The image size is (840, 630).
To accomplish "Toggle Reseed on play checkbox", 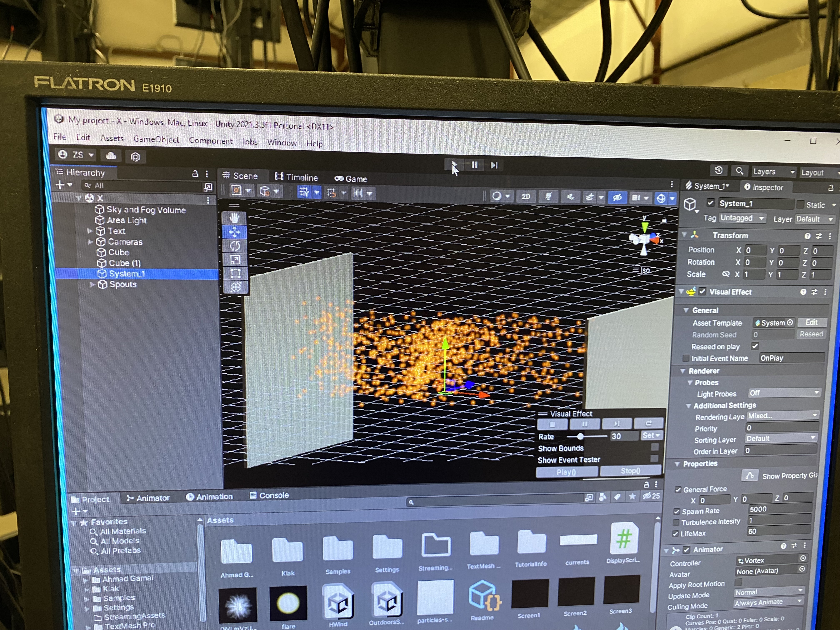I will [x=755, y=346].
